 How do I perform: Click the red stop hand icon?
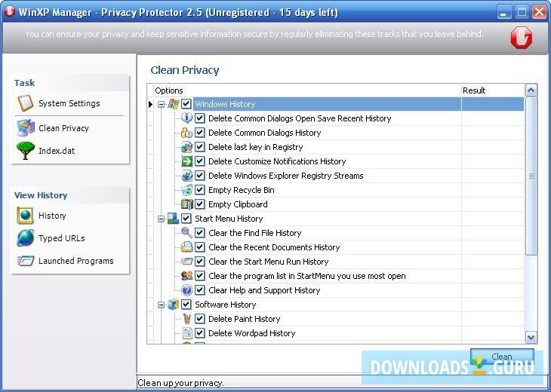click(522, 37)
